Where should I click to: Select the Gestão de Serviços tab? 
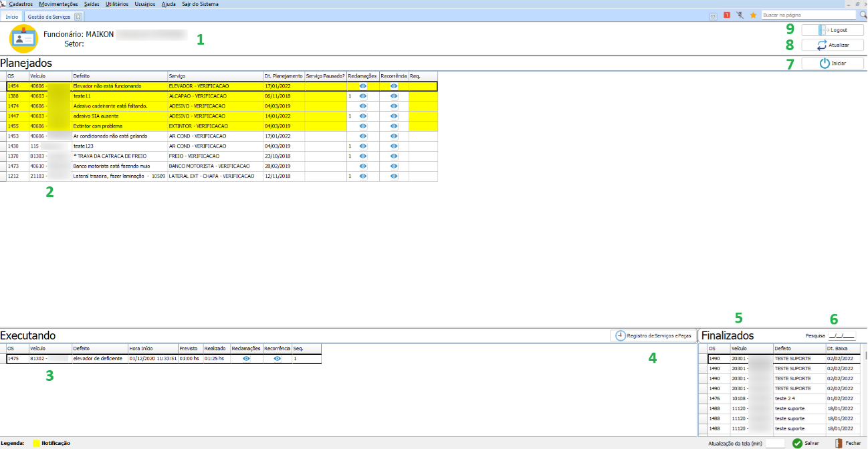[49, 16]
